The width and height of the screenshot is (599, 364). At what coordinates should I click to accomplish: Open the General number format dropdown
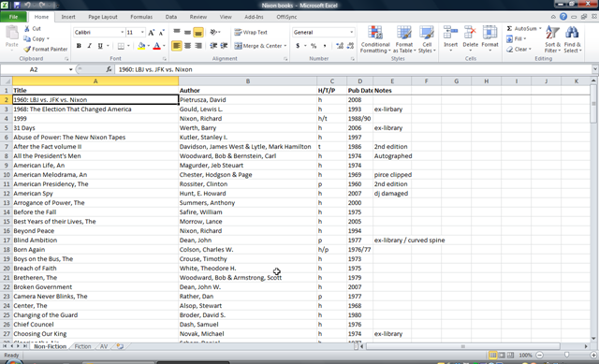tap(352, 33)
